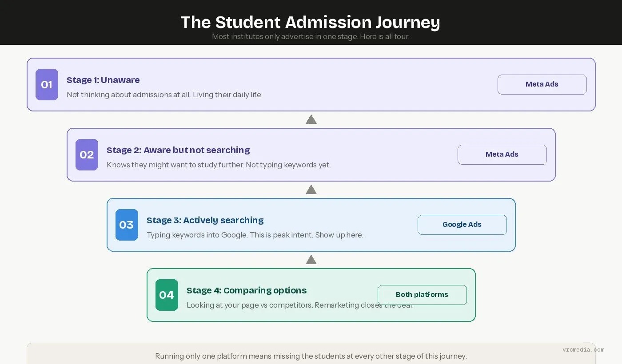This screenshot has height=364, width=622.
Task: Click The Student Admission Journey title
Action: [x=311, y=22]
